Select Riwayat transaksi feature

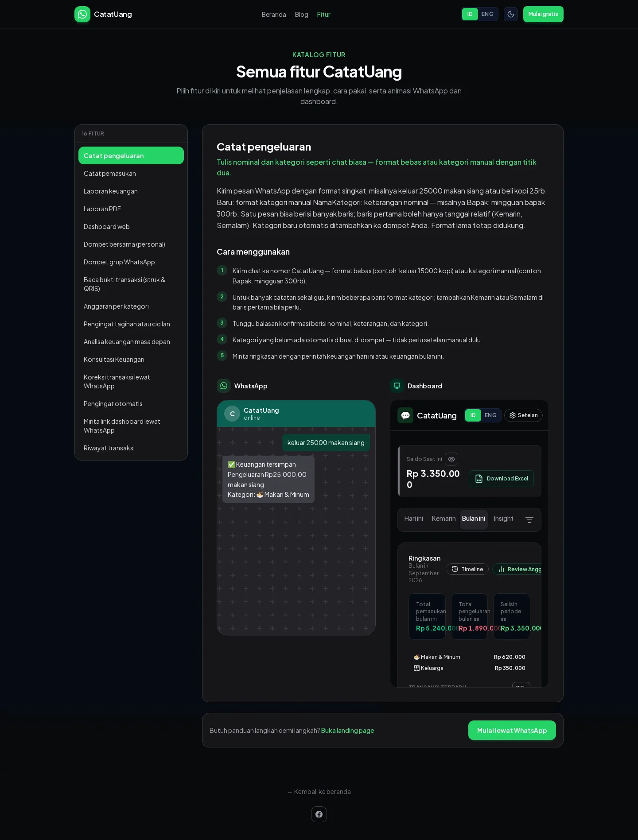(x=131, y=448)
